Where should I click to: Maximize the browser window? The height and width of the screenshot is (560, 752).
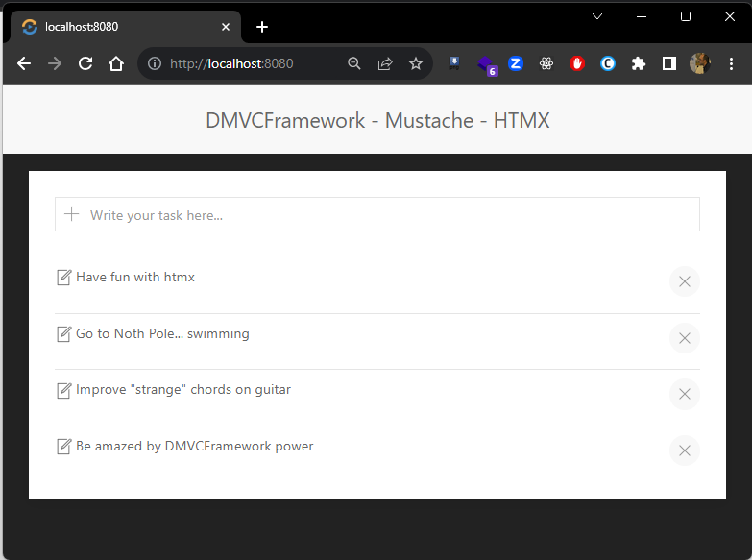pyautogui.click(x=686, y=16)
